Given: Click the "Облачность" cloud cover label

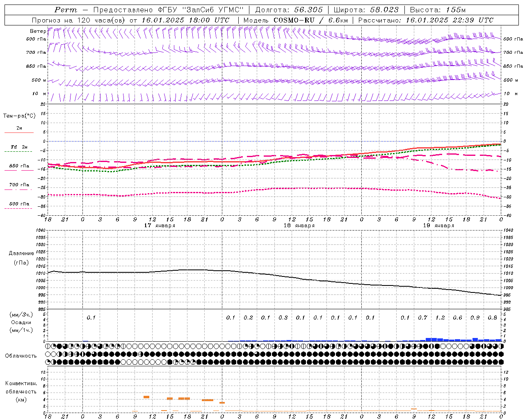Looking at the screenshot, I should pos(21,356).
